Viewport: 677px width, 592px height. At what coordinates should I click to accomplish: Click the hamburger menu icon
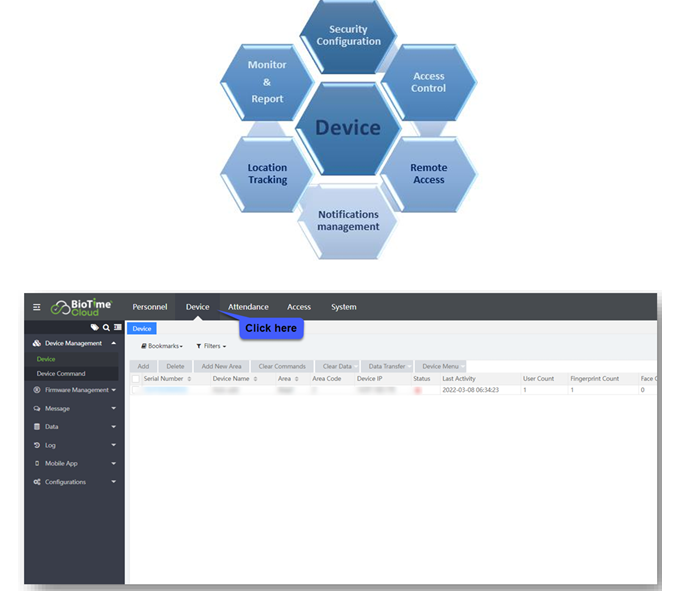click(37, 307)
